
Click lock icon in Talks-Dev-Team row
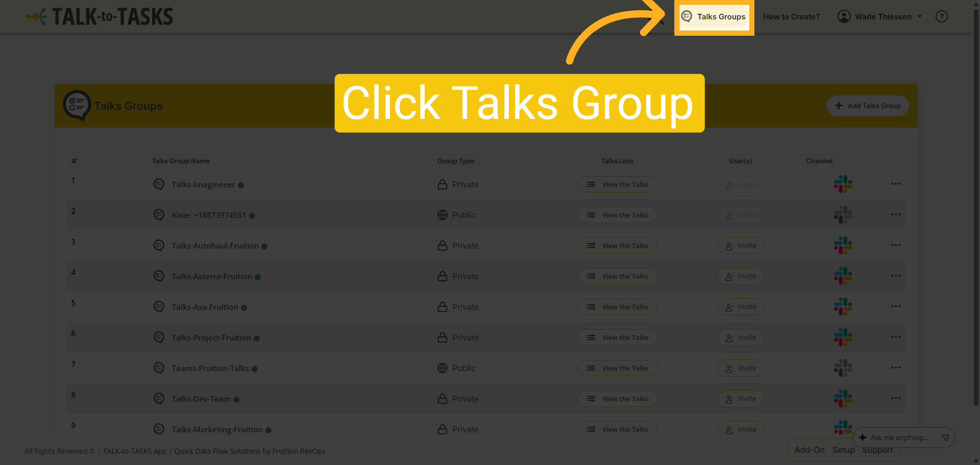(443, 399)
